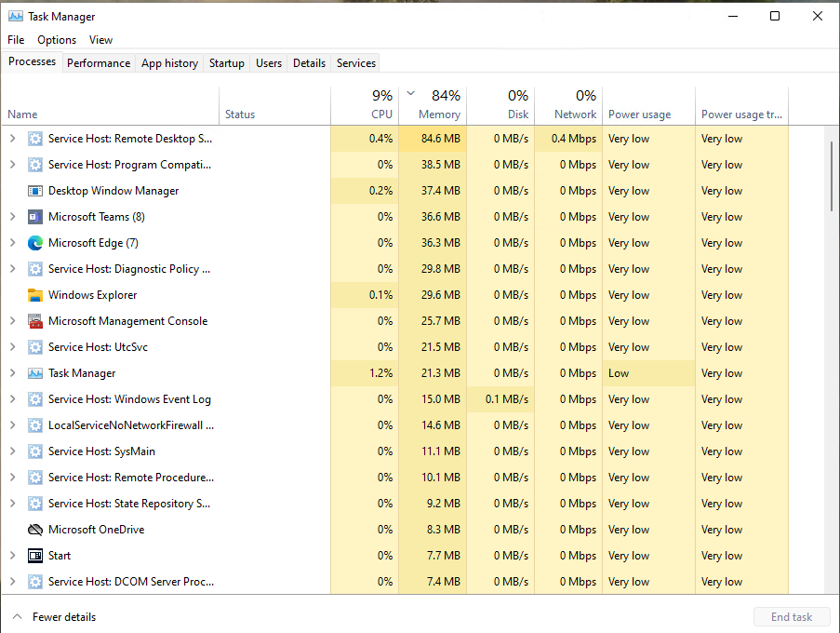Collapse view using Fewer details
This screenshot has width=840, height=633.
(54, 617)
